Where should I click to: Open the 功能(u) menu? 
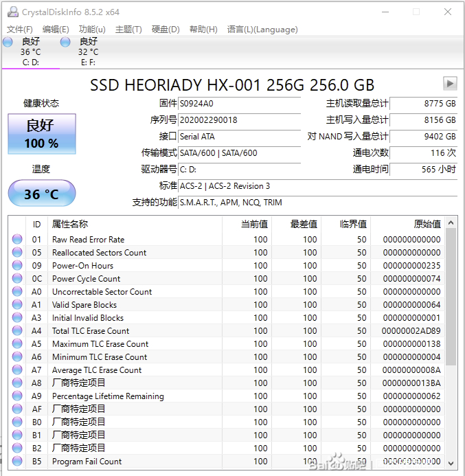click(92, 30)
